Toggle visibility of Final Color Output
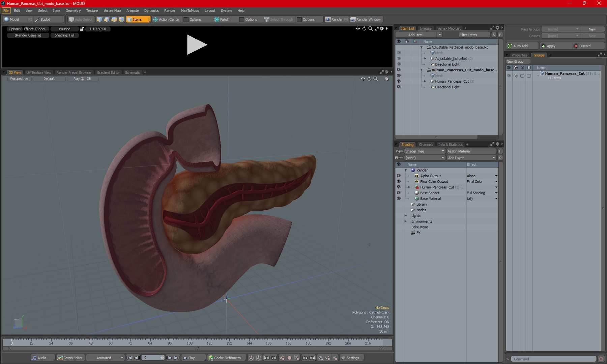This screenshot has height=364, width=607. pyautogui.click(x=399, y=182)
